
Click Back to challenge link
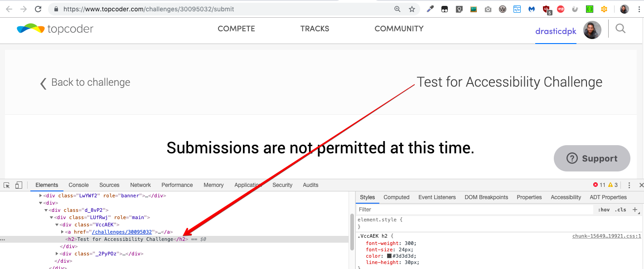pyautogui.click(x=85, y=83)
